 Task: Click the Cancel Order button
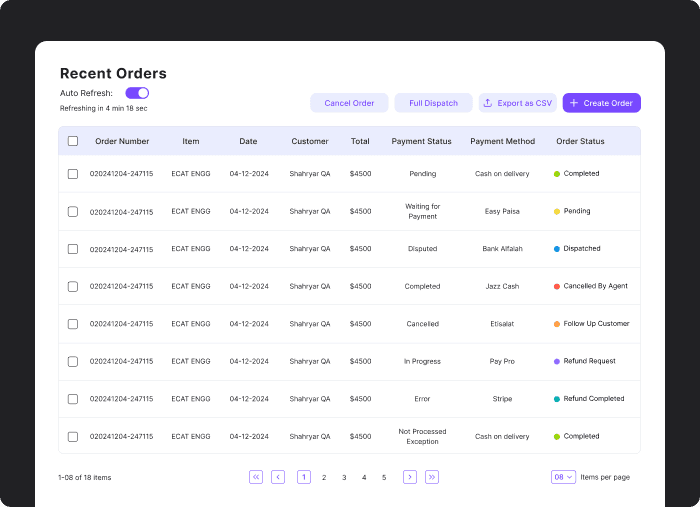349,103
